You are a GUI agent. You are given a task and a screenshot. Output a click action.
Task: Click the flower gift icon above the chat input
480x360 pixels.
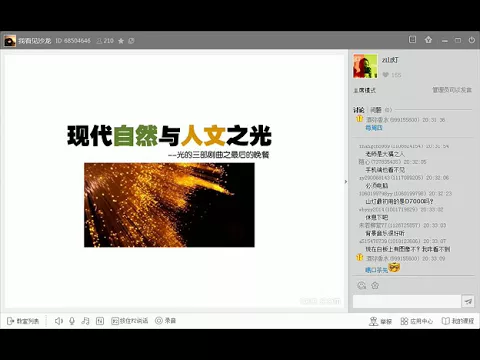coord(375,285)
